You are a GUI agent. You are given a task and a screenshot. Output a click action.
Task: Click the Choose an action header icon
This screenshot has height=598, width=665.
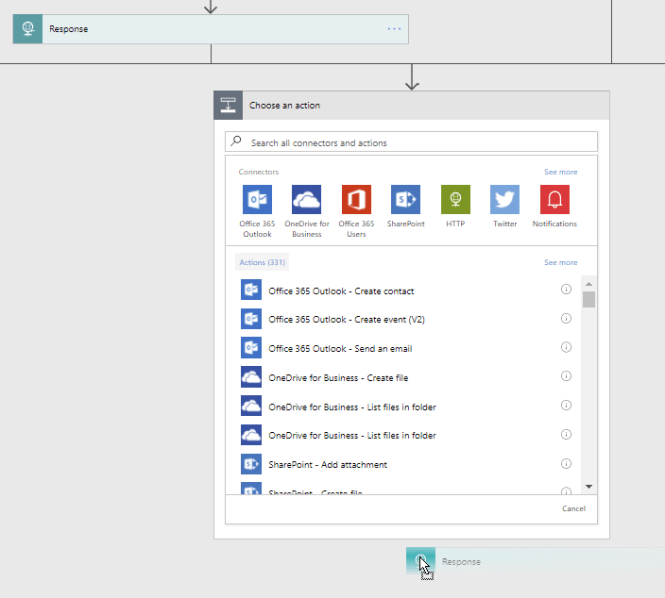pos(228,105)
